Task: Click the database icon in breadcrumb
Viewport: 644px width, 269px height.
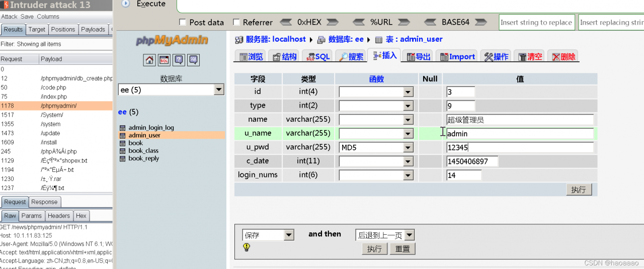Action: coord(321,39)
